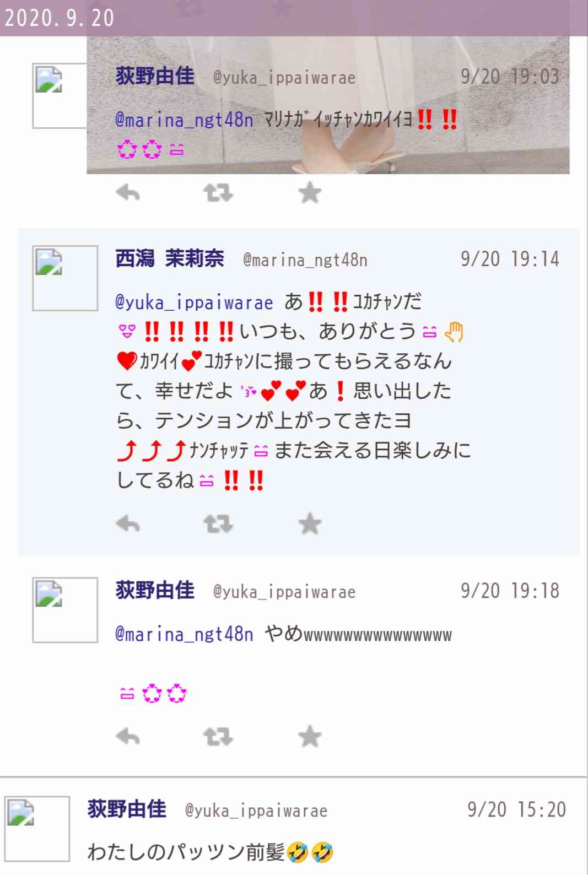The width and height of the screenshot is (588, 875).
Task: Open avatar beside 19:18 tweet
Action: 65,610
